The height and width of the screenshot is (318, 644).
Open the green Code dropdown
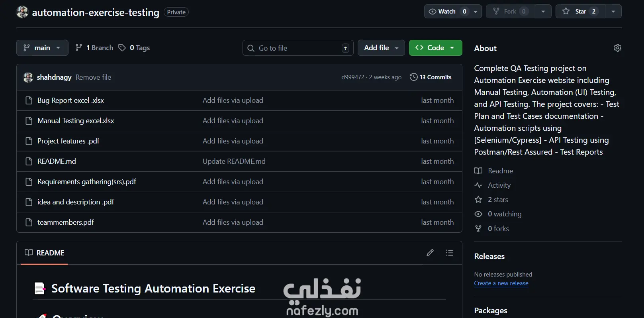click(436, 48)
